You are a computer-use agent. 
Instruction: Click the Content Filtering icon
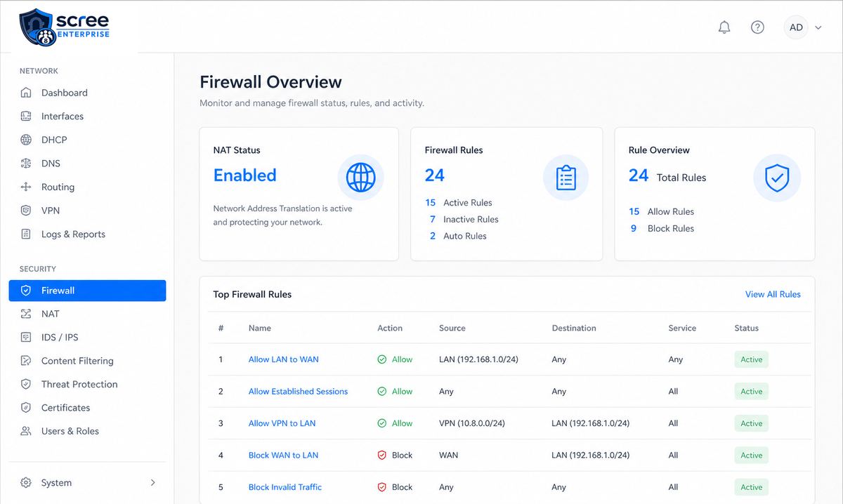26,361
